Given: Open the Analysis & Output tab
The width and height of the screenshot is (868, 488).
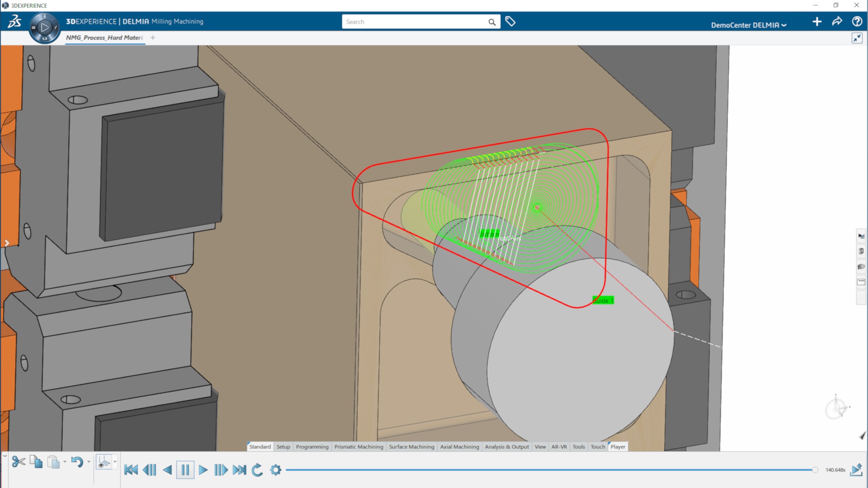Looking at the screenshot, I should pos(507,446).
